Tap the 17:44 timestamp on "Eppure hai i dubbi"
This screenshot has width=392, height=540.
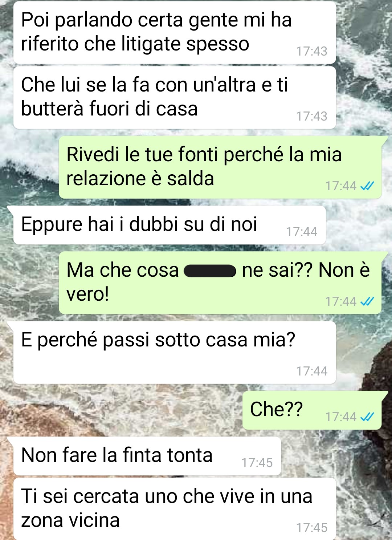point(302,232)
